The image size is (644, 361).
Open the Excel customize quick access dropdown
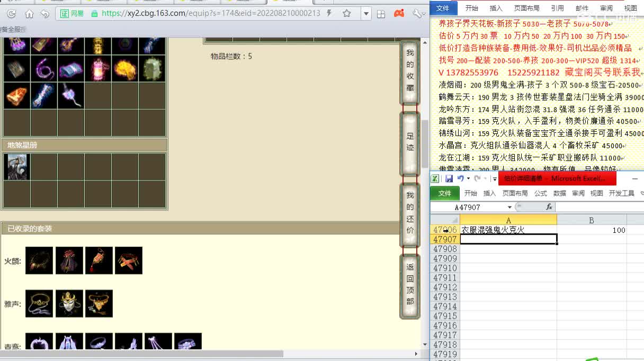494,179
